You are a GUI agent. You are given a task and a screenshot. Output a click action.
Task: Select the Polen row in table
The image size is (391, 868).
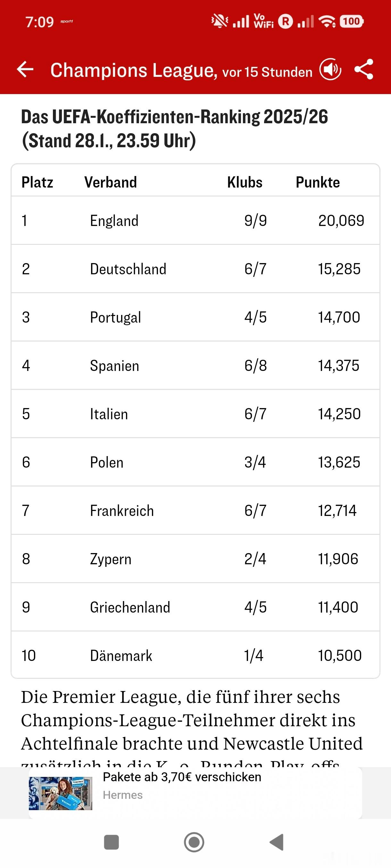pos(195,462)
